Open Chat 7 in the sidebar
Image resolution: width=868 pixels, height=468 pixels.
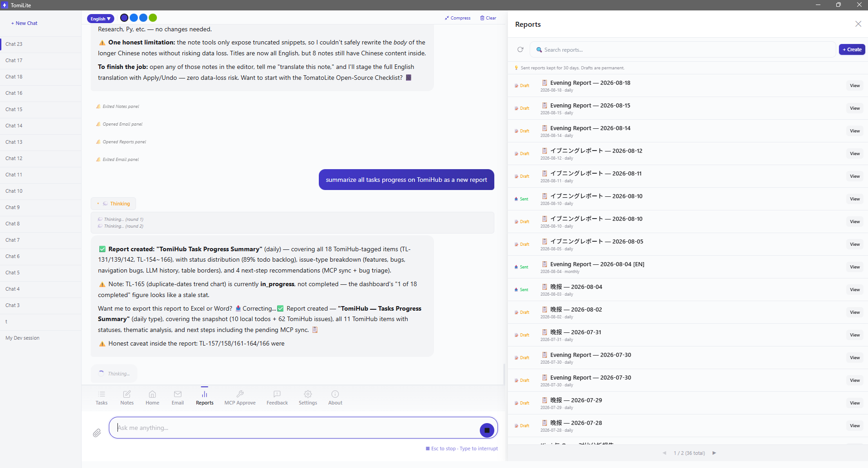41,240
